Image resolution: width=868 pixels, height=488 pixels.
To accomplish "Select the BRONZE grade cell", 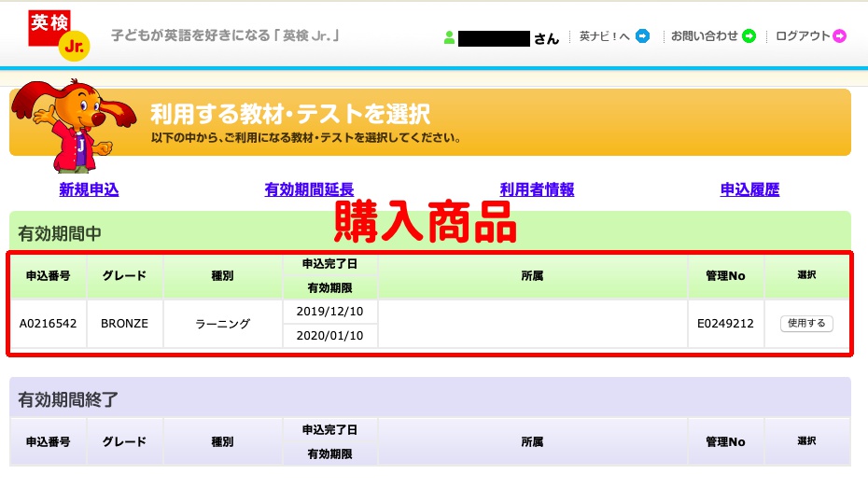I will pos(124,324).
